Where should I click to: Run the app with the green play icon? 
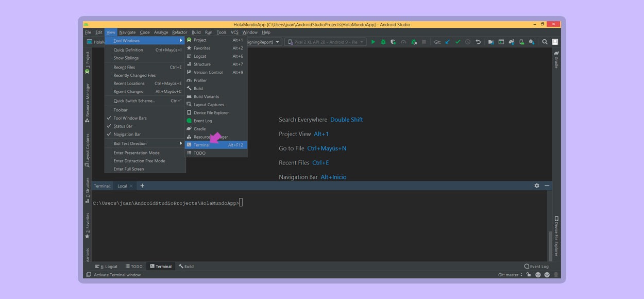(373, 42)
